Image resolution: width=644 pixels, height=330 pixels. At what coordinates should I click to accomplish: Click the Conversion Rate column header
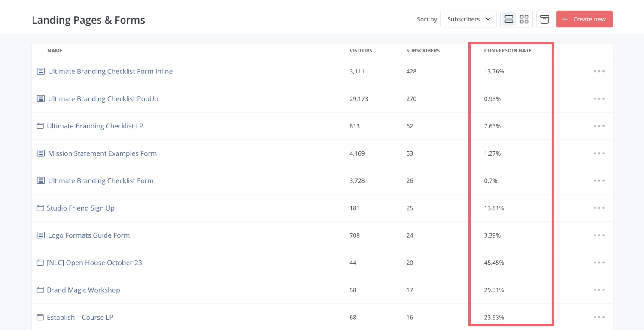(x=507, y=51)
